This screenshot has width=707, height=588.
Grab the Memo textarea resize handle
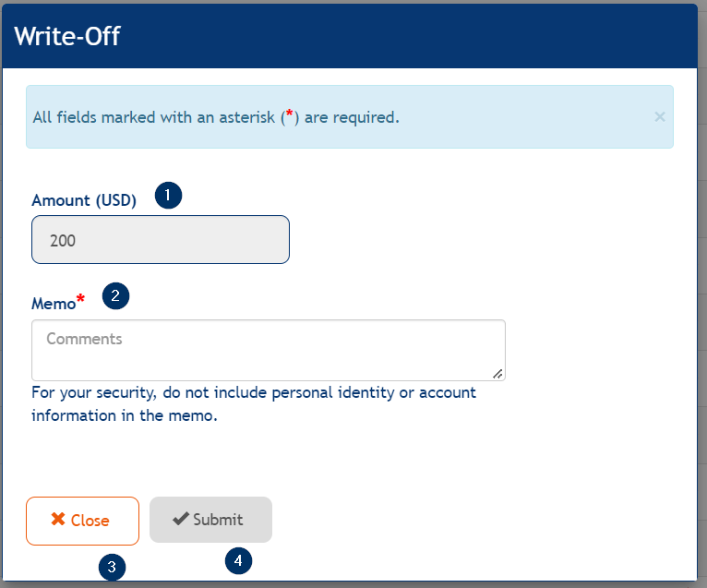pyautogui.click(x=497, y=374)
